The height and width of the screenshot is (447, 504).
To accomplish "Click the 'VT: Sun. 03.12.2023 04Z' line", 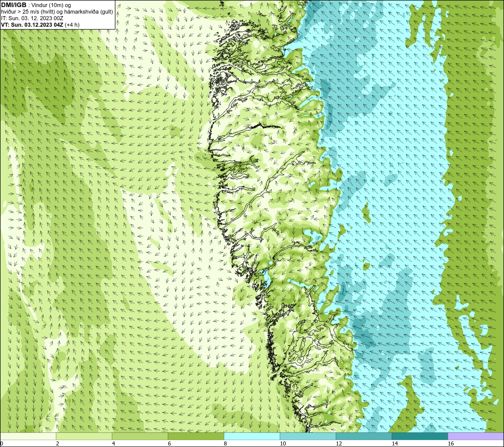I will (x=40, y=25).
